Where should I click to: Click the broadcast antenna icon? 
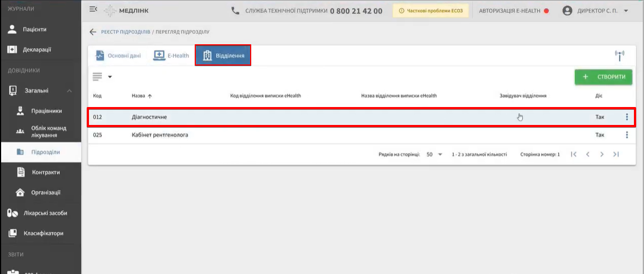(x=619, y=55)
